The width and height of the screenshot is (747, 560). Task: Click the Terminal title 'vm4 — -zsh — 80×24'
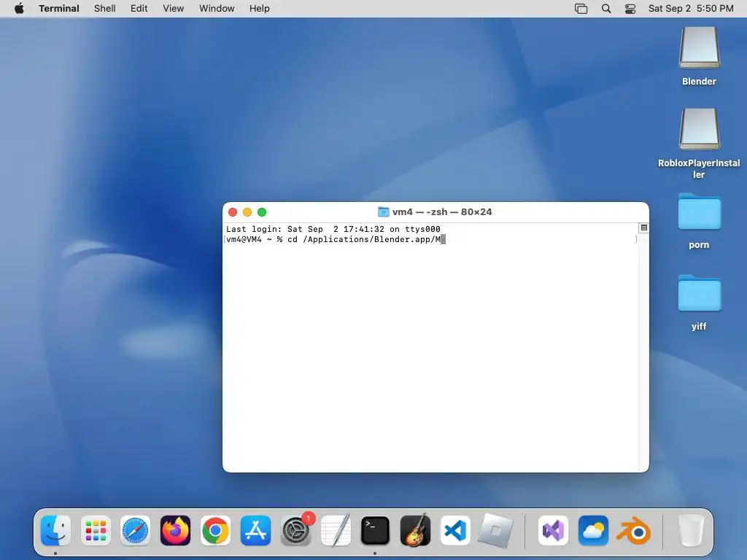[x=442, y=212]
